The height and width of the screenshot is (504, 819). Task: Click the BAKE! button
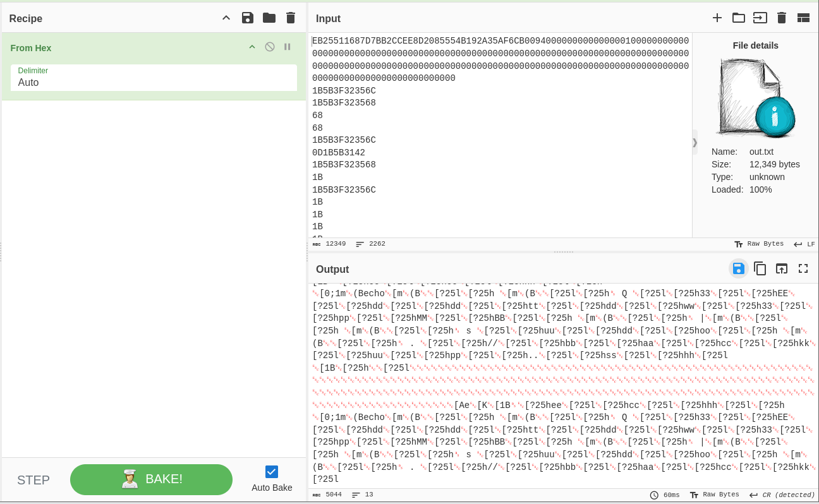click(x=151, y=479)
